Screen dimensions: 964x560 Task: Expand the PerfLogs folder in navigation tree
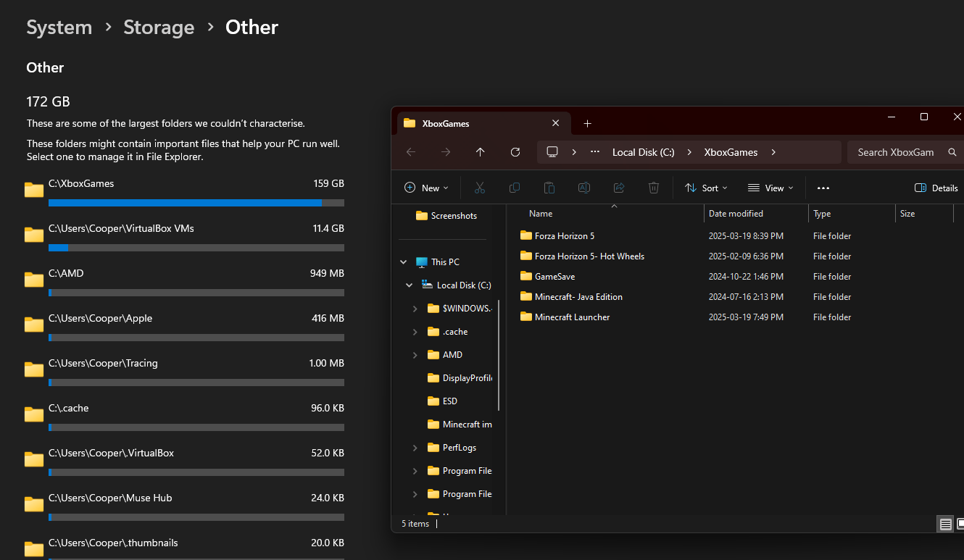(415, 448)
